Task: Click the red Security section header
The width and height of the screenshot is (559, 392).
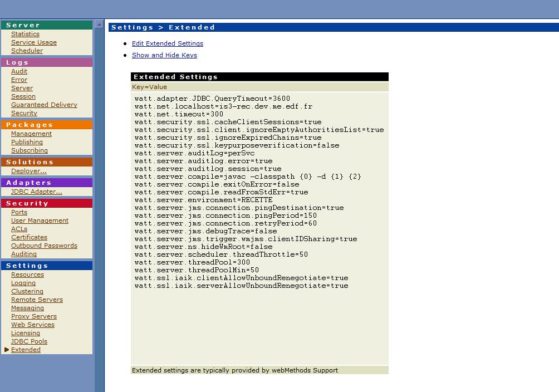Action: pyautogui.click(x=47, y=203)
